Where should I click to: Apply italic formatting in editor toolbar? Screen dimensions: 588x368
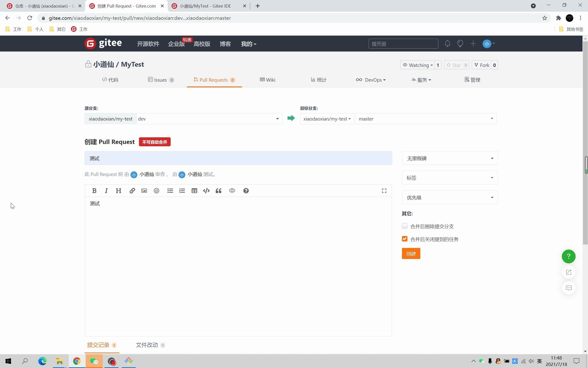point(106,191)
